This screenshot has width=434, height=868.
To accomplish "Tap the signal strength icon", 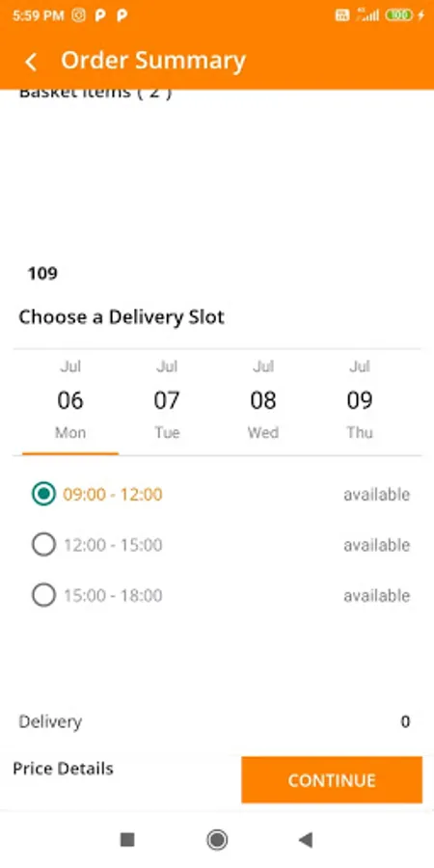I will point(368,14).
